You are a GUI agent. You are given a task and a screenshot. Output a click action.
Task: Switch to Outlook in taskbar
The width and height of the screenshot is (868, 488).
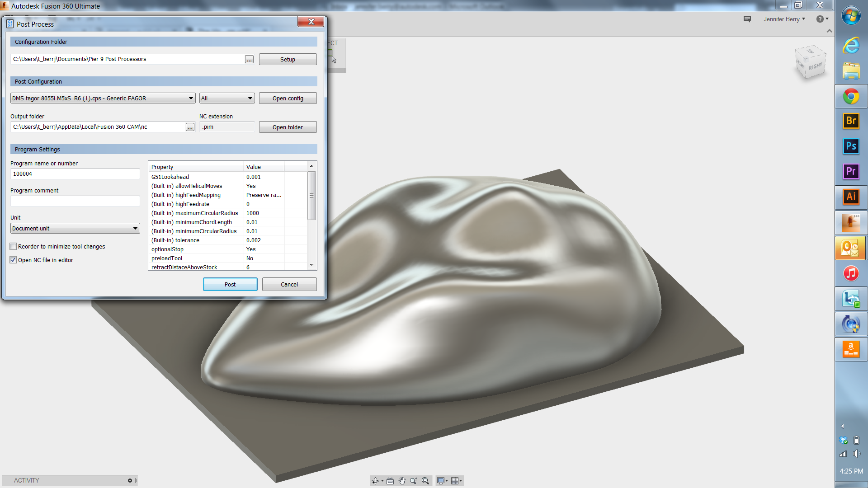point(851,248)
